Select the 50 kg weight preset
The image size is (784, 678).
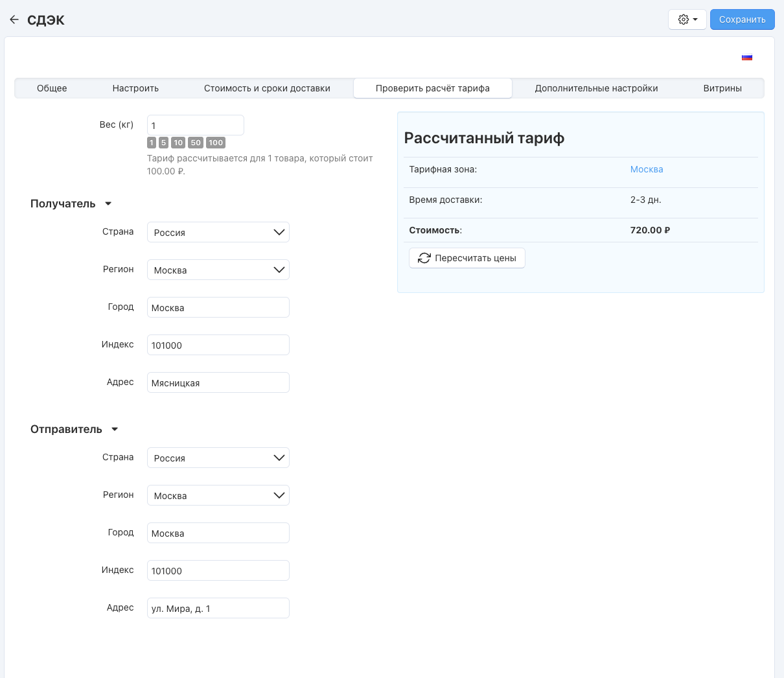click(x=196, y=143)
